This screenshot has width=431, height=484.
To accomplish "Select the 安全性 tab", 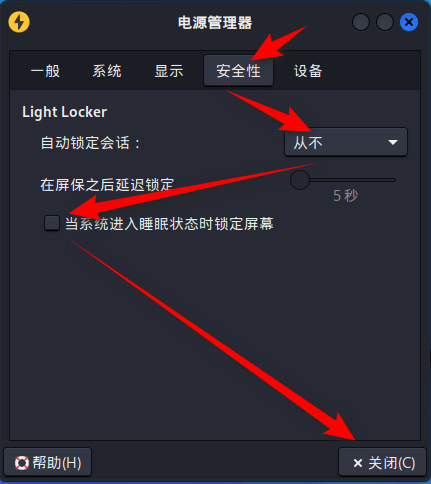I will pos(239,71).
